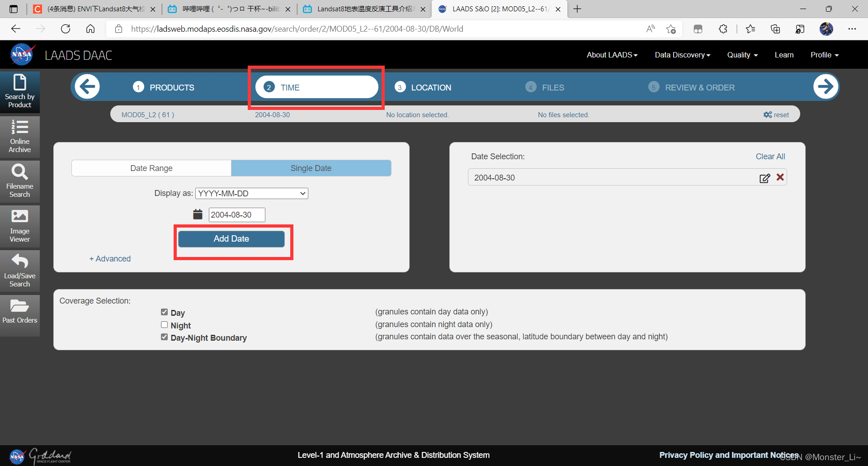Click Clear All link

(x=770, y=157)
